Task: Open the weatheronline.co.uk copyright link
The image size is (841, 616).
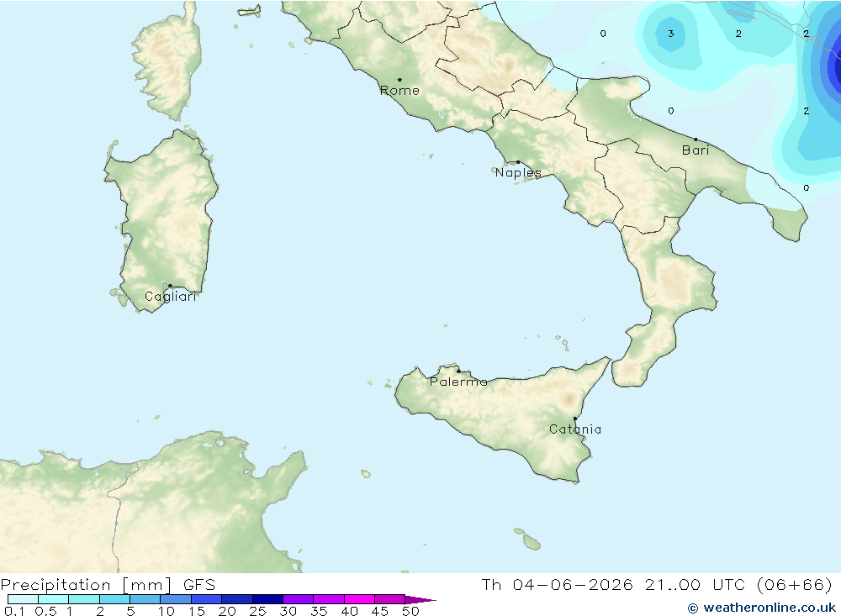Action: click(762, 608)
